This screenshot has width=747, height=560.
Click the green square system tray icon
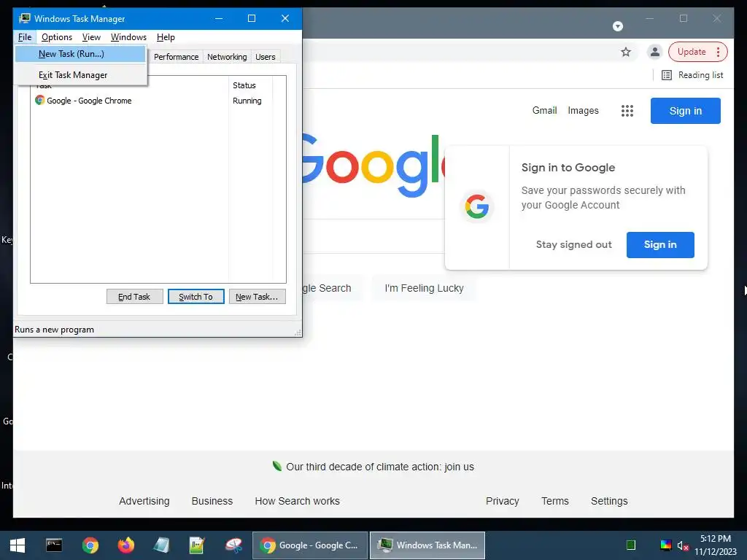pyautogui.click(x=631, y=545)
